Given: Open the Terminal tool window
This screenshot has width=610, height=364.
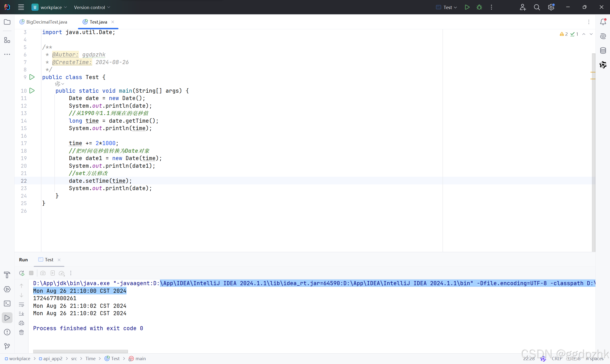Looking at the screenshot, I should click(7, 304).
